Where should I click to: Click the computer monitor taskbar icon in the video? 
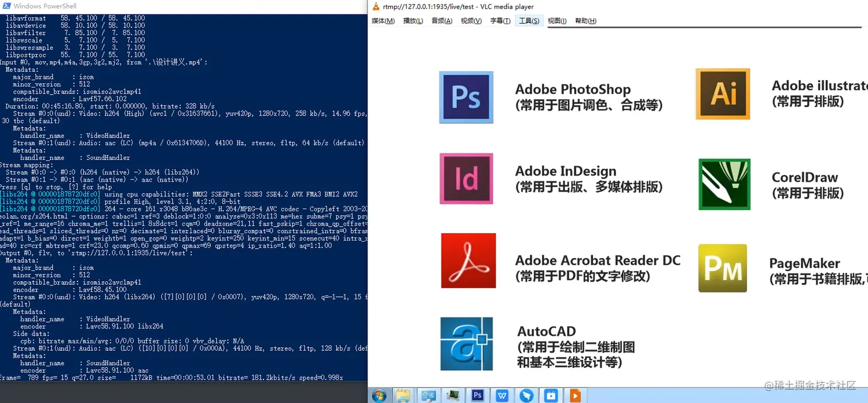tap(454, 396)
